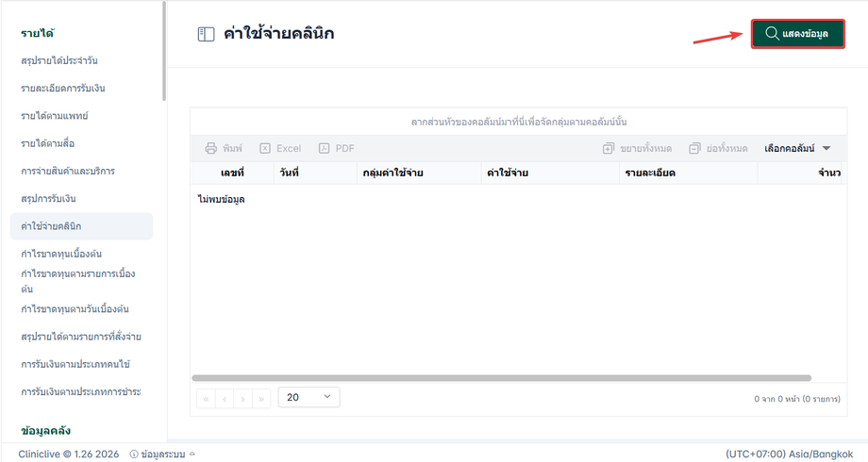Open กำไรขาดทุนตามวันเบื้องต้น report

75,308
